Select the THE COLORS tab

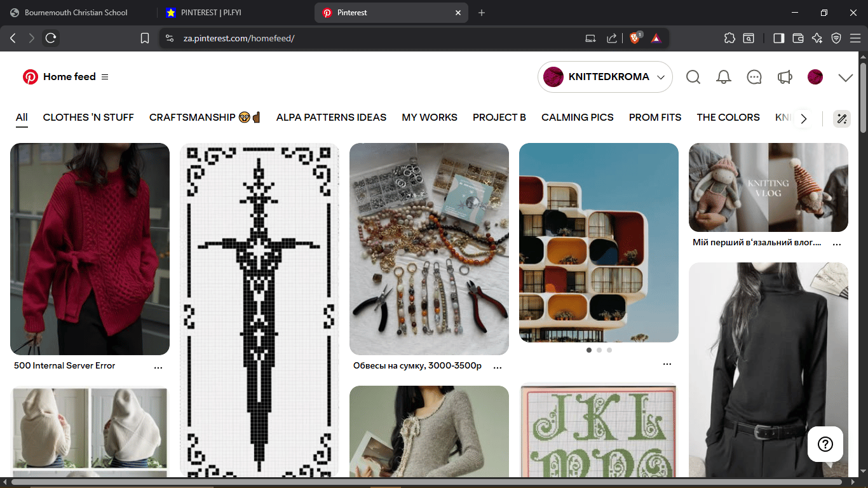tap(728, 118)
